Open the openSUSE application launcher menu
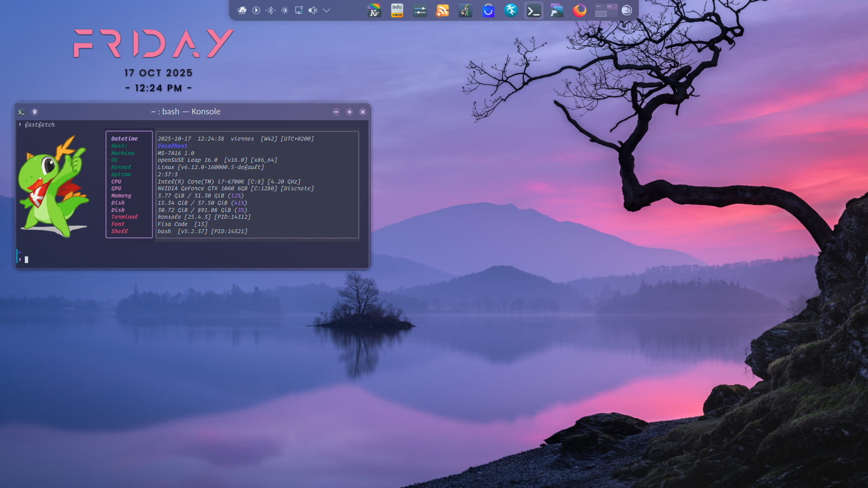The width and height of the screenshot is (868, 488). [x=627, y=10]
